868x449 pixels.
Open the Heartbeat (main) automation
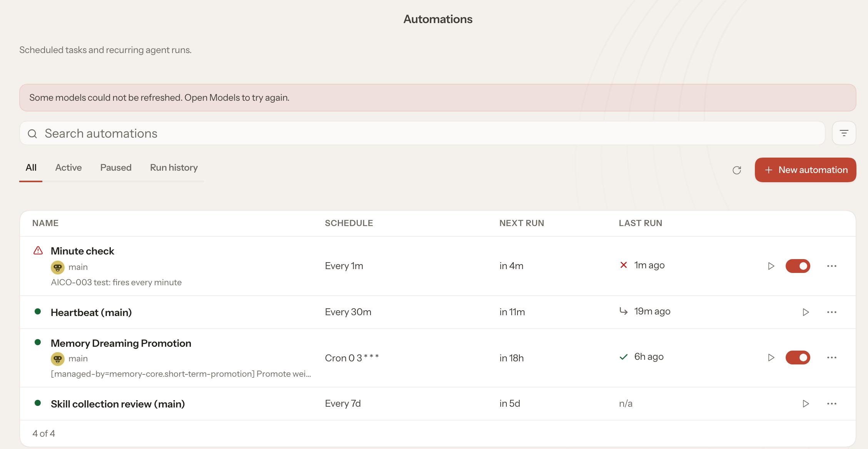[91, 313]
